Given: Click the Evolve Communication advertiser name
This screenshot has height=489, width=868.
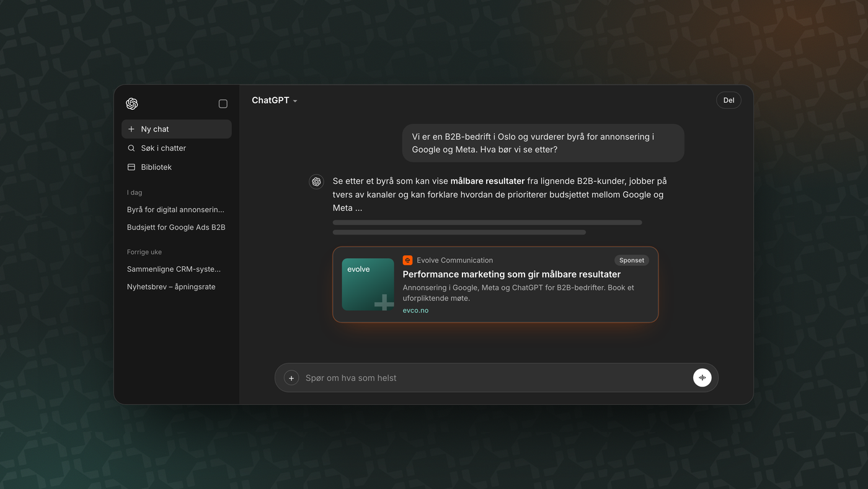Looking at the screenshot, I should [455, 260].
